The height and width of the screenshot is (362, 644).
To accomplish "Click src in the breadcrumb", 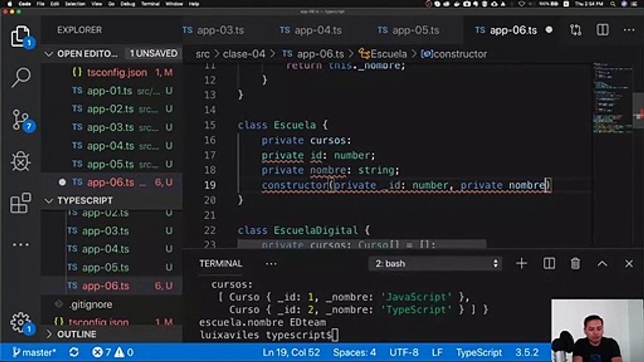I will [202, 54].
